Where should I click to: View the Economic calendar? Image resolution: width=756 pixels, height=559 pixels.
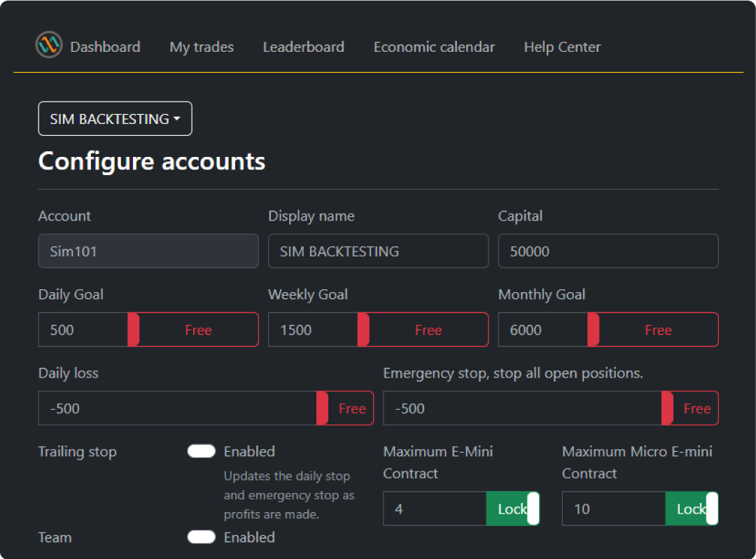tap(434, 47)
